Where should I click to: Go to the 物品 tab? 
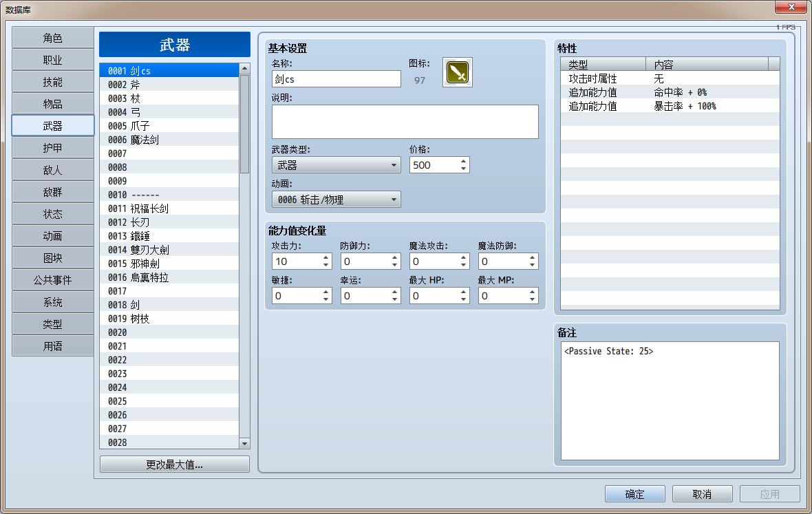pos(53,104)
